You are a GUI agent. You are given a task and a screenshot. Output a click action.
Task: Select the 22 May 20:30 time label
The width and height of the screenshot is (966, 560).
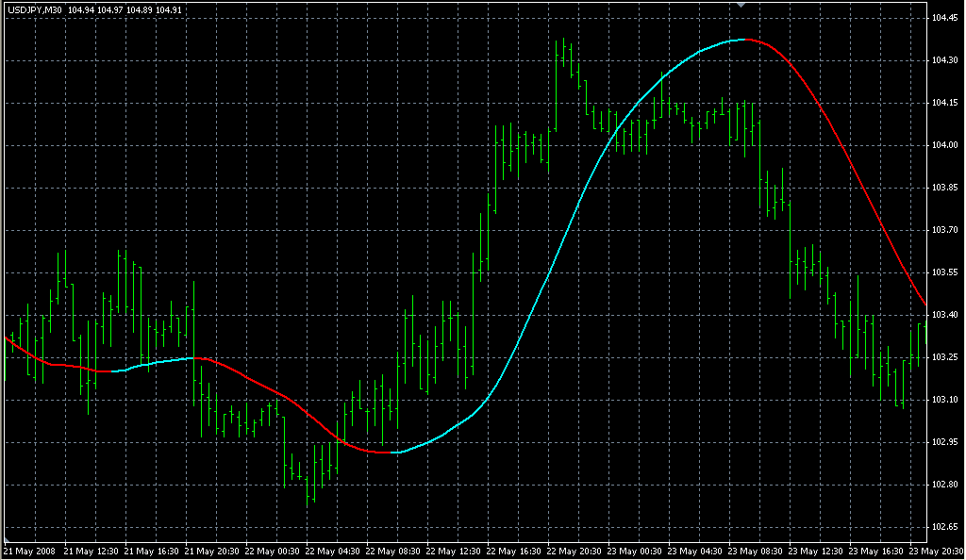coord(576,551)
